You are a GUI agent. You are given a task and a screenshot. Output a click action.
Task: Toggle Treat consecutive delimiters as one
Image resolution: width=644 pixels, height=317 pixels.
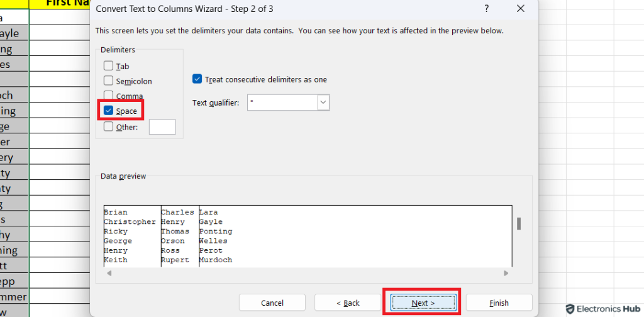pos(197,80)
